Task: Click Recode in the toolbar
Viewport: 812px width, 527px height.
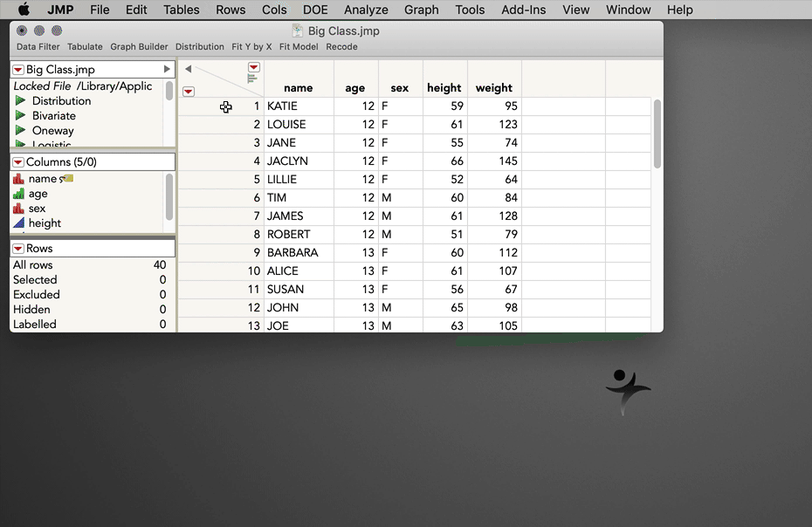Action: (x=341, y=46)
